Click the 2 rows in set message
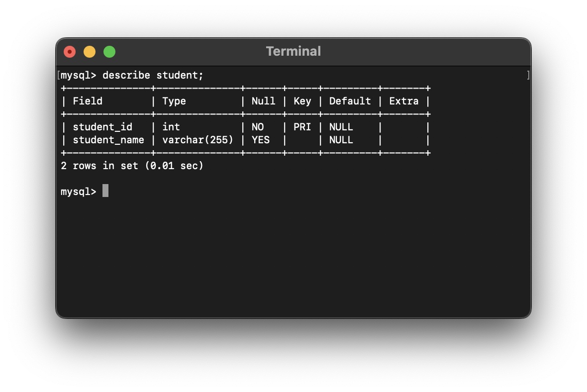 pyautogui.click(x=132, y=166)
